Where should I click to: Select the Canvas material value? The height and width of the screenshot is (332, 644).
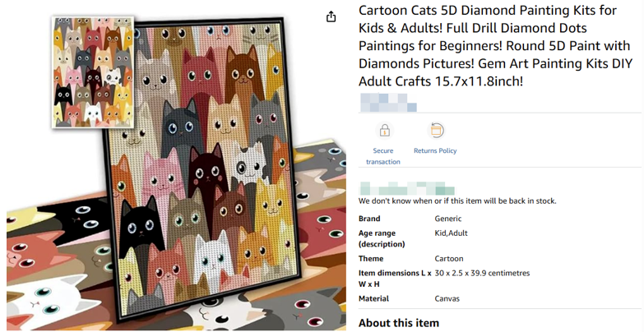tap(447, 298)
